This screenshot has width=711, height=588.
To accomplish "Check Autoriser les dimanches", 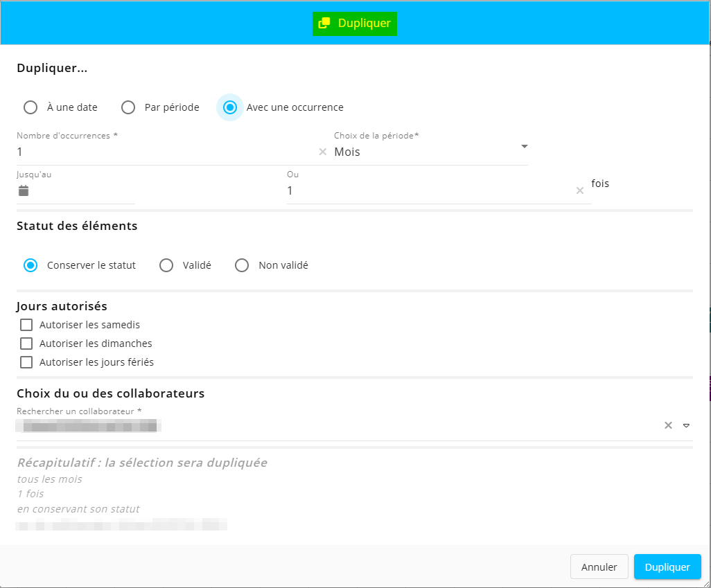I will click(26, 344).
